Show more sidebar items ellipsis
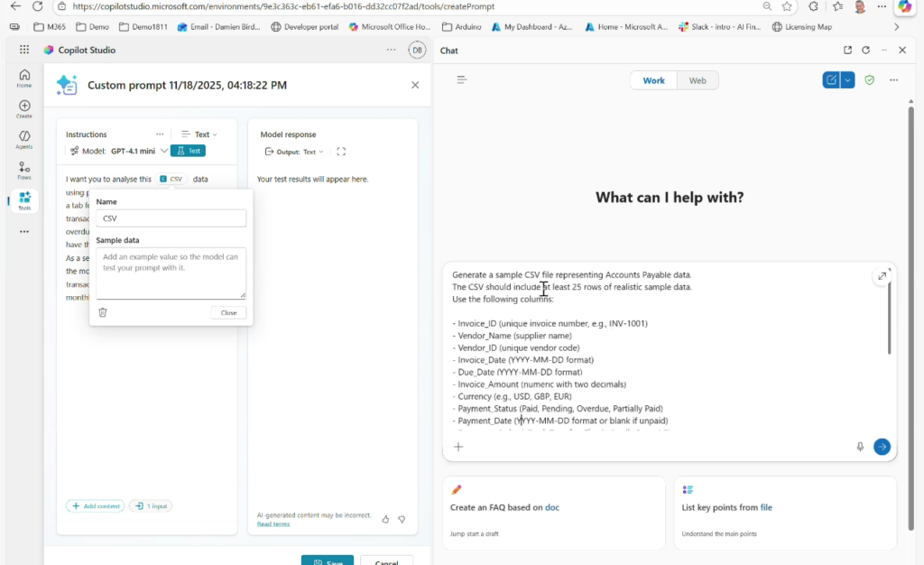The height and width of the screenshot is (565, 924). [x=24, y=232]
